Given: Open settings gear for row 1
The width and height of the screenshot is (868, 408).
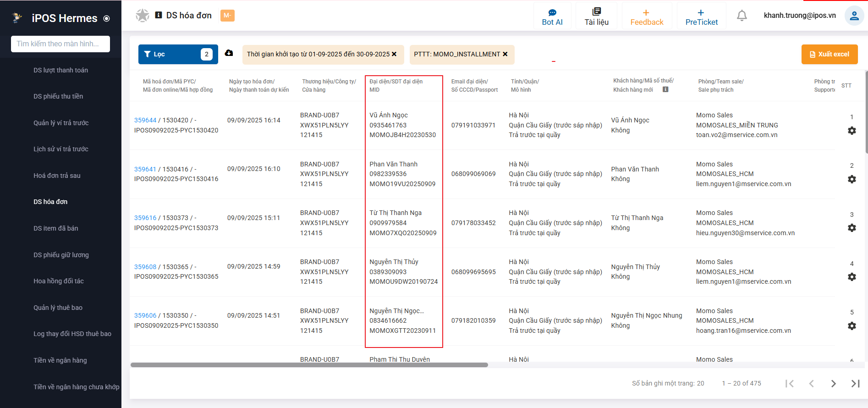Looking at the screenshot, I should coord(852,131).
